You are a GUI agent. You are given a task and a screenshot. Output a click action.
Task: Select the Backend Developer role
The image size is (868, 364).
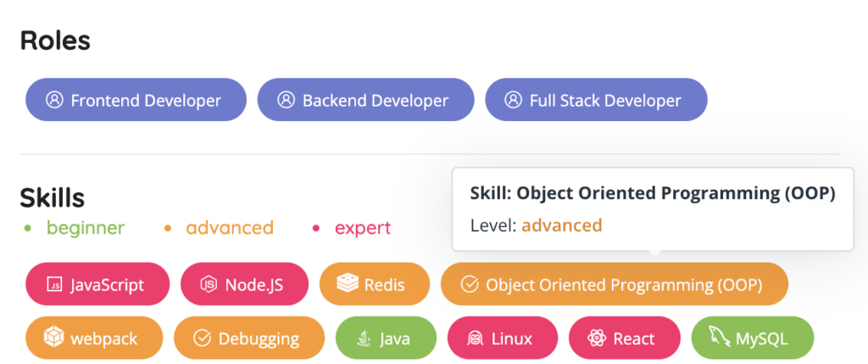coord(365,100)
